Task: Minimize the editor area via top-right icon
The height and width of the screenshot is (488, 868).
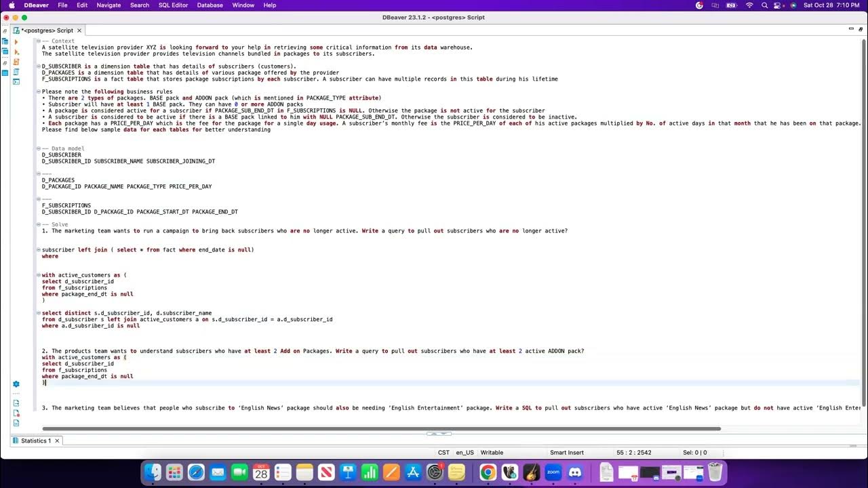Action: click(x=851, y=28)
